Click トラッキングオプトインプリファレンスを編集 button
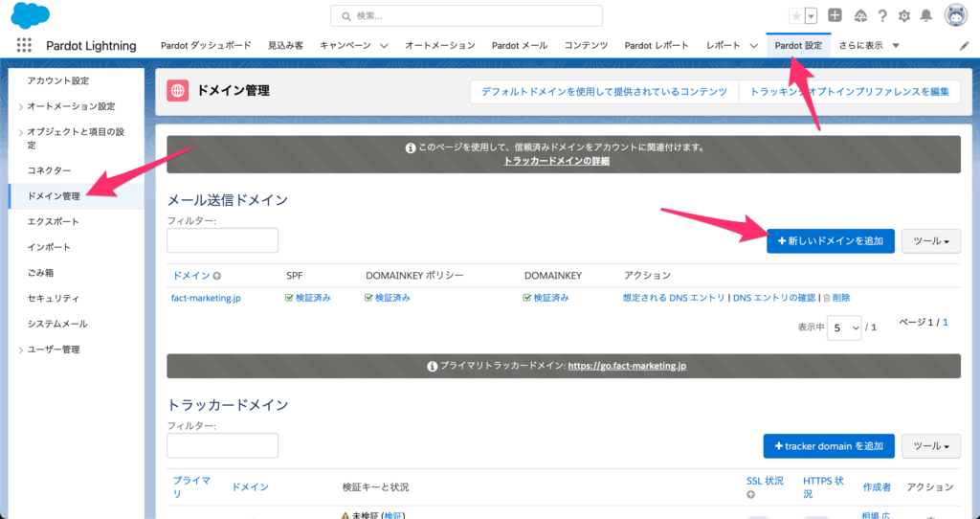The height and width of the screenshot is (519, 980). (x=850, y=91)
